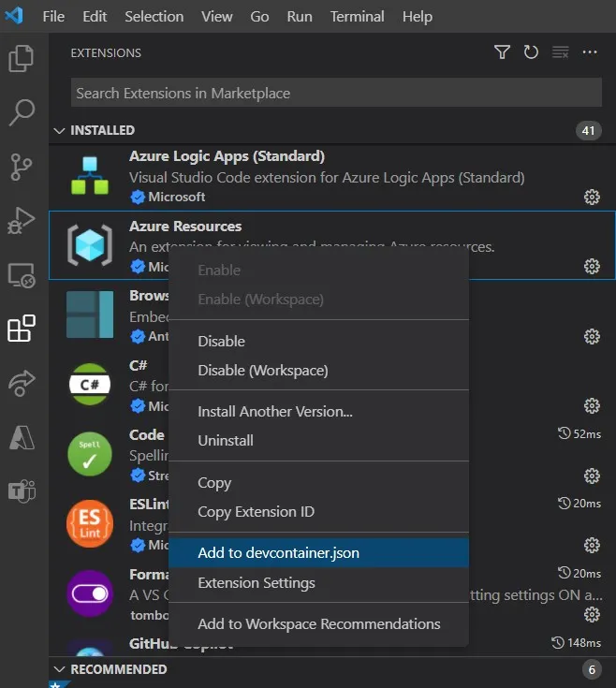The width and height of the screenshot is (616, 688).
Task: Click the 52ms activation time
Action: [579, 434]
